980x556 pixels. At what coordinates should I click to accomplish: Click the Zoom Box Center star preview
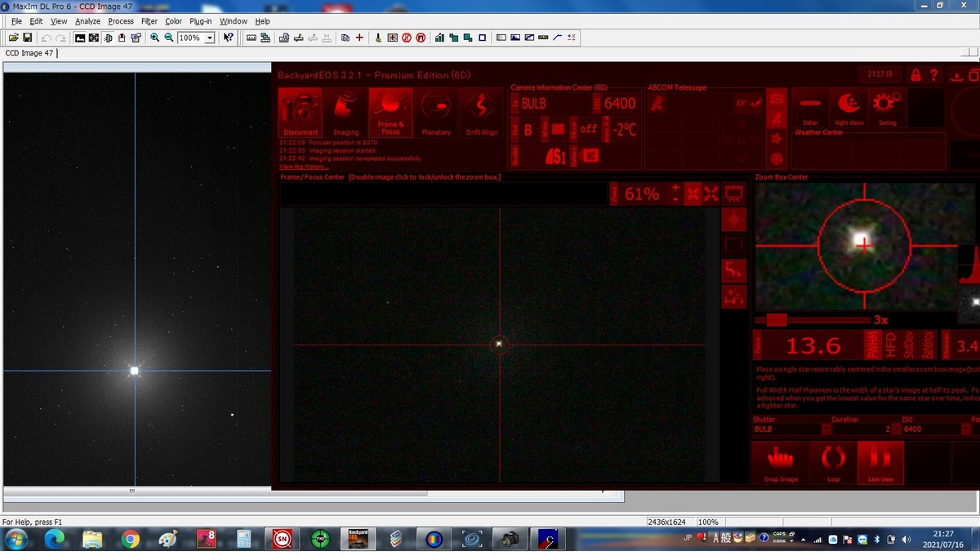864,246
